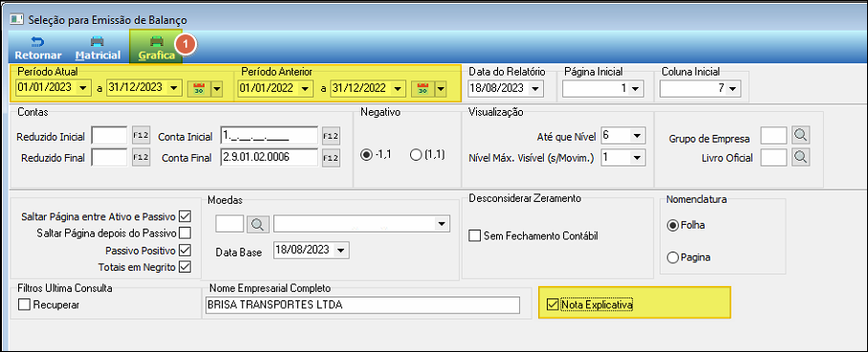Click into the Conta Inicial field

[269, 135]
